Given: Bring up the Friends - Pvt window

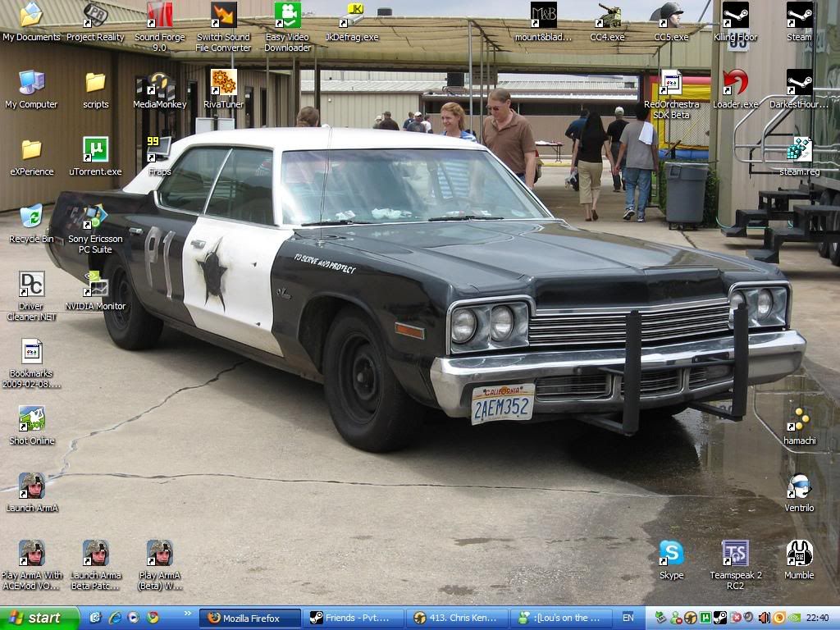Looking at the screenshot, I should click(354, 618).
